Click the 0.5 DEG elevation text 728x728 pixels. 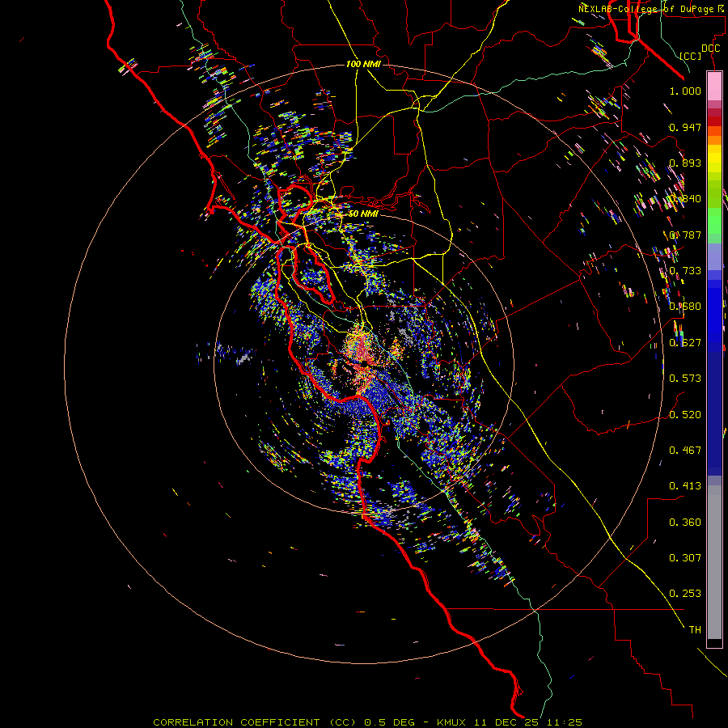[391, 722]
